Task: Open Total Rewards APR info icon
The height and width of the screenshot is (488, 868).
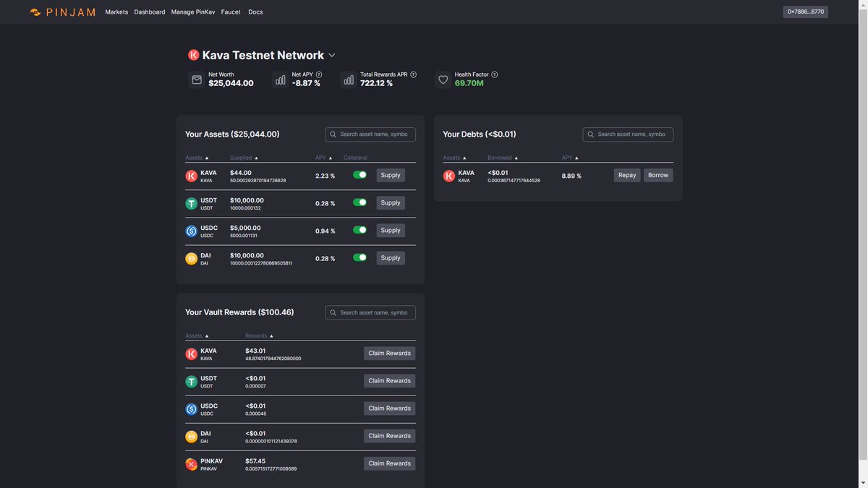Action: 413,74
